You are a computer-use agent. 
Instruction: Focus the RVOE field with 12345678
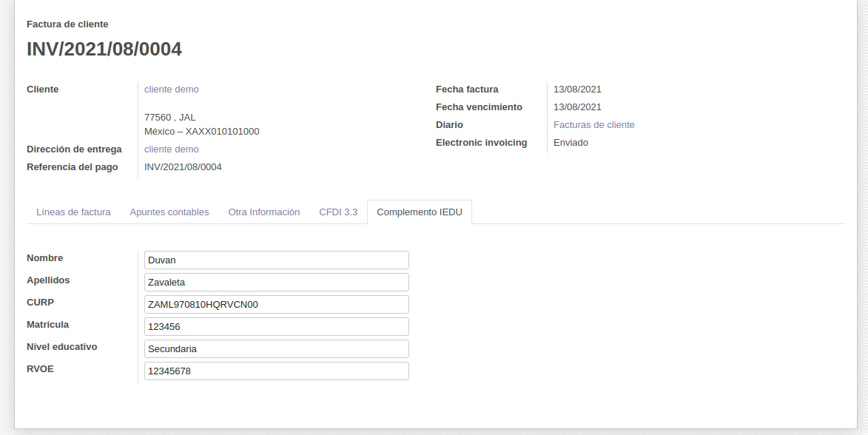276,371
